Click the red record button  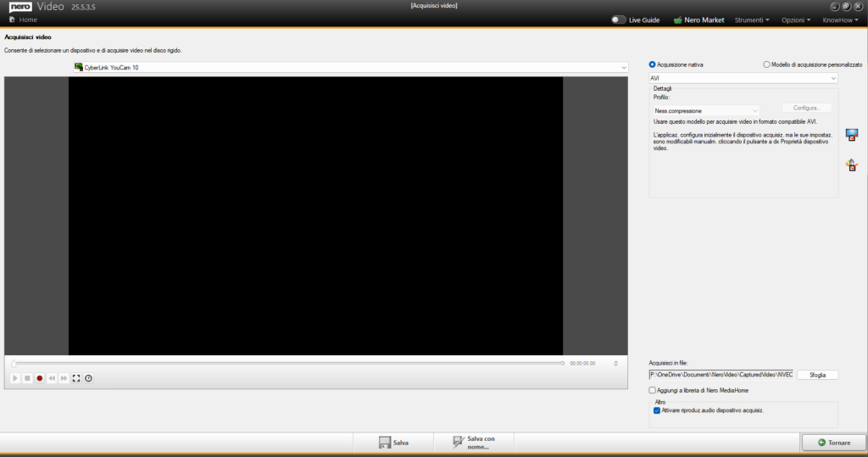pos(40,378)
